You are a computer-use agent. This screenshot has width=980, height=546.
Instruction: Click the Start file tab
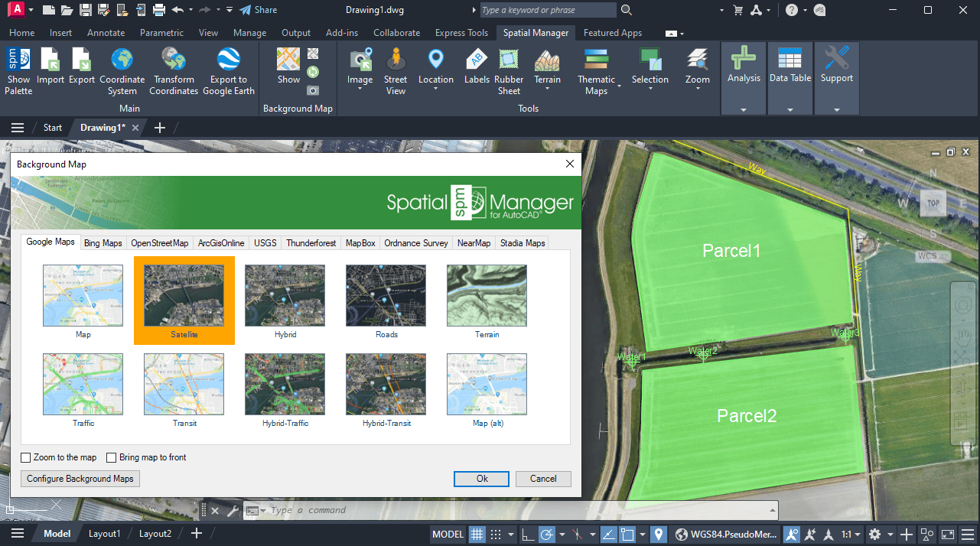(x=53, y=128)
